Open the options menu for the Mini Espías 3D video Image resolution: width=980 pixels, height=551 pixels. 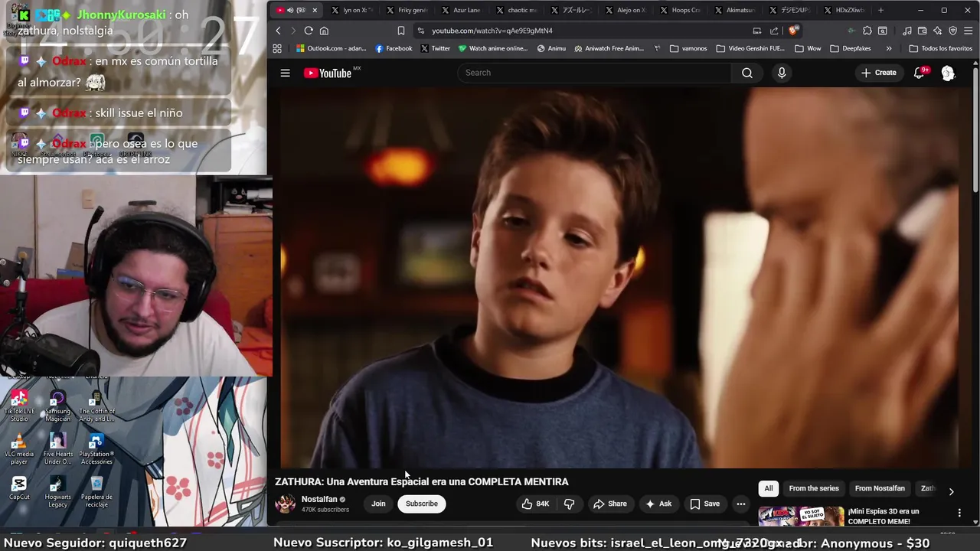[959, 513]
